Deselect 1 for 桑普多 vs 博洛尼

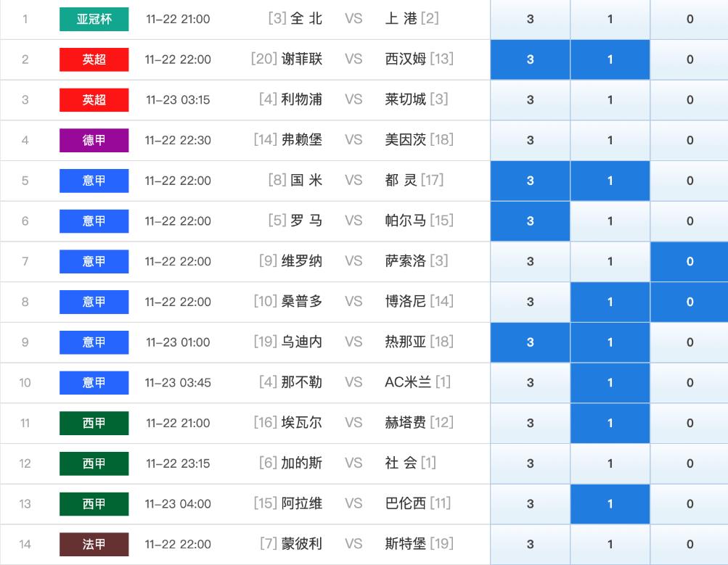point(610,302)
